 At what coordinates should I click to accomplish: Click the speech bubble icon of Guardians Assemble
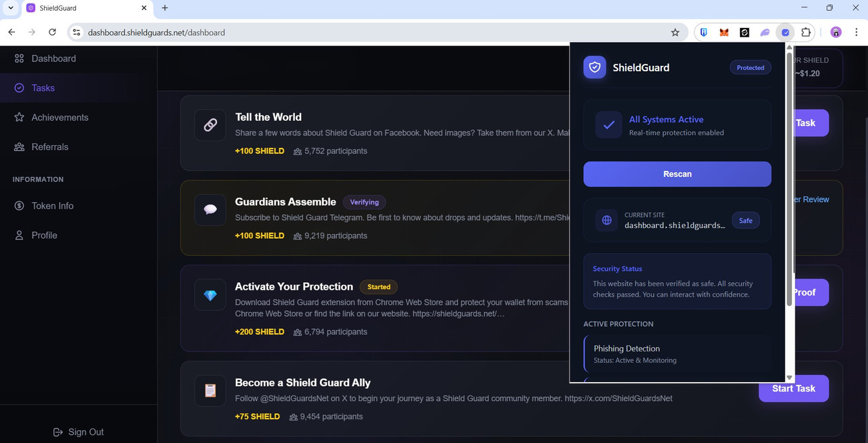pyautogui.click(x=210, y=210)
